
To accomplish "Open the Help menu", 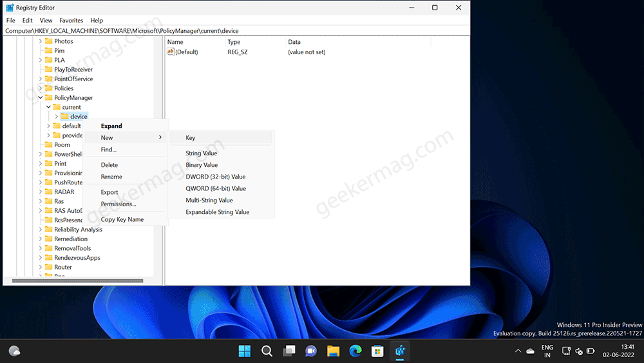I will pos(97,20).
